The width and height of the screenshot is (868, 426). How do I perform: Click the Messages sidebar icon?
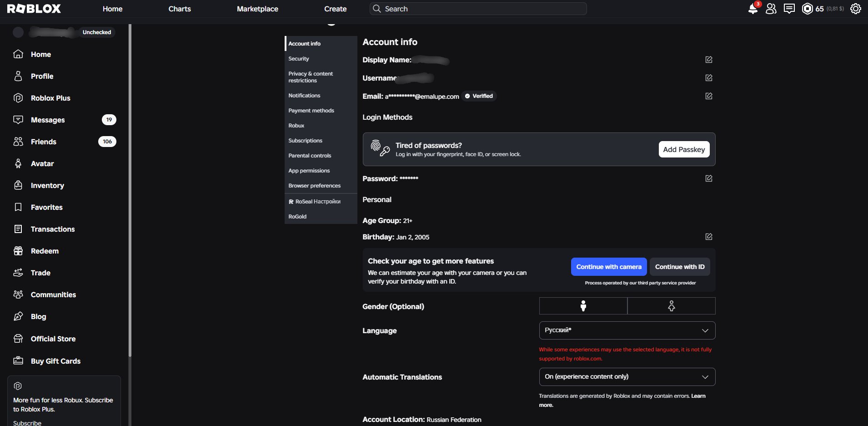click(18, 120)
